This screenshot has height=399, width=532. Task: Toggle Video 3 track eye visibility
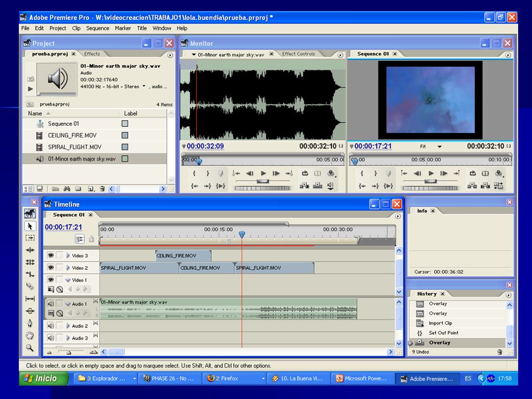[50, 255]
